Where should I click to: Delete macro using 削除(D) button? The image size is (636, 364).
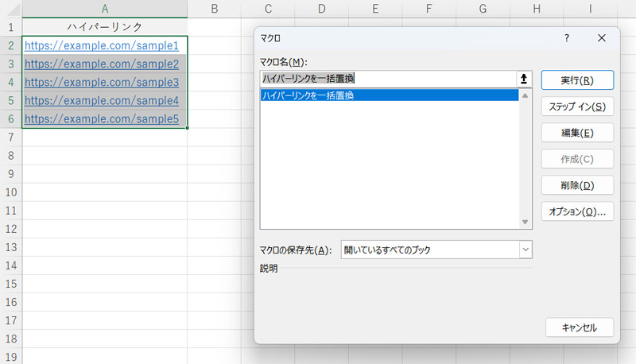576,185
